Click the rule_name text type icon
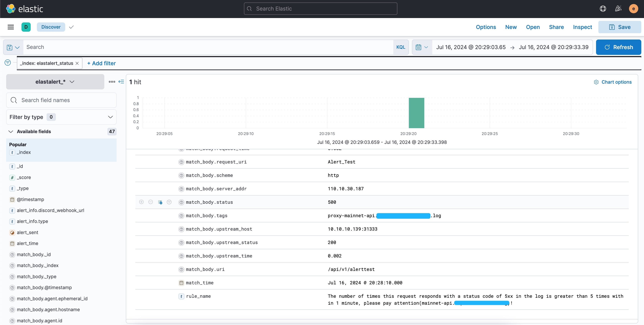The height and width of the screenshot is (325, 644). pos(181,296)
